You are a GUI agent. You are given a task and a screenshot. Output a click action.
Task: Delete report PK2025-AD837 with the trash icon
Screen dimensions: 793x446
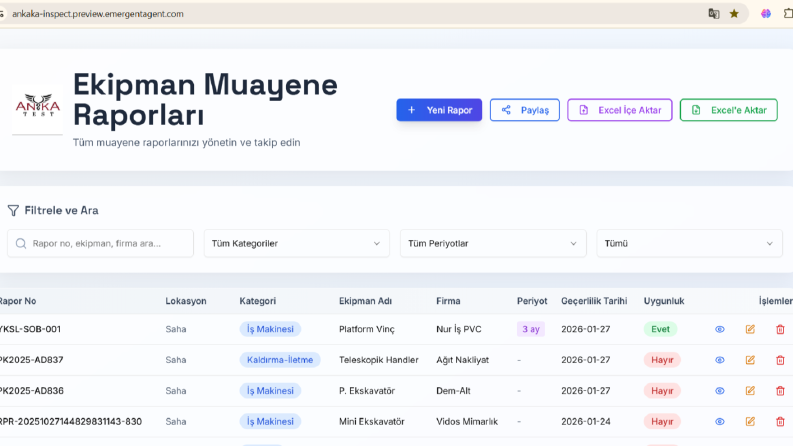click(x=780, y=360)
